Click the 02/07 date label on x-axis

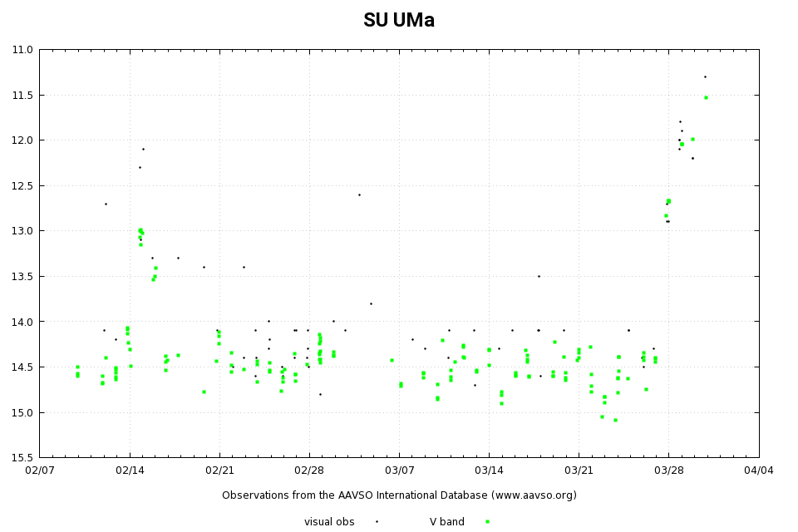(39, 470)
